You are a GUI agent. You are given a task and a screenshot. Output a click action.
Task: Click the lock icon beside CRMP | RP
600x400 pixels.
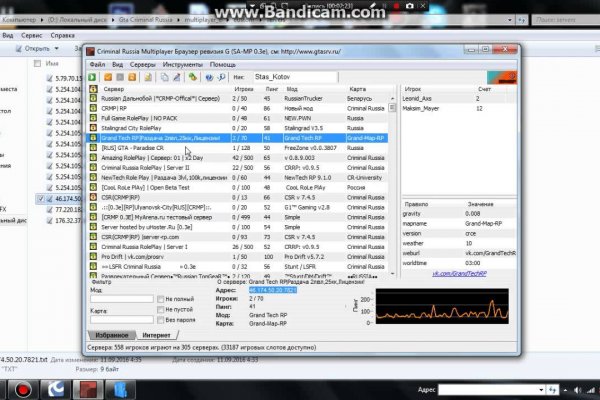[92, 108]
